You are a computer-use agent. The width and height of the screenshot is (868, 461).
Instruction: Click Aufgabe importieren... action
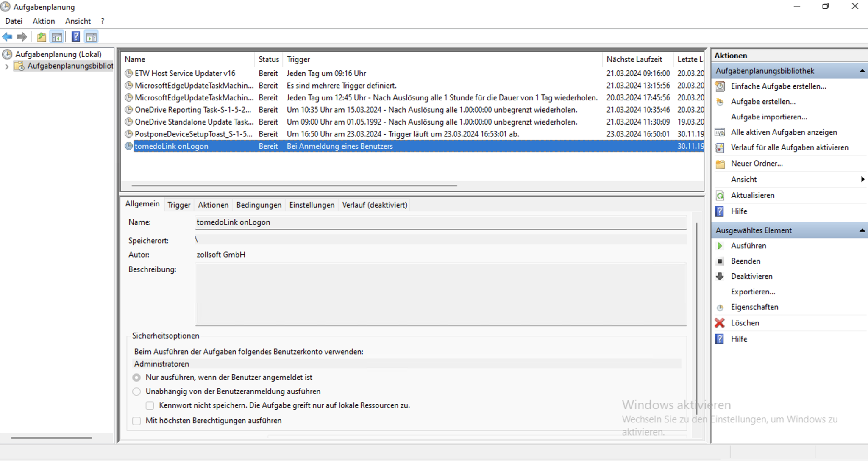click(769, 117)
